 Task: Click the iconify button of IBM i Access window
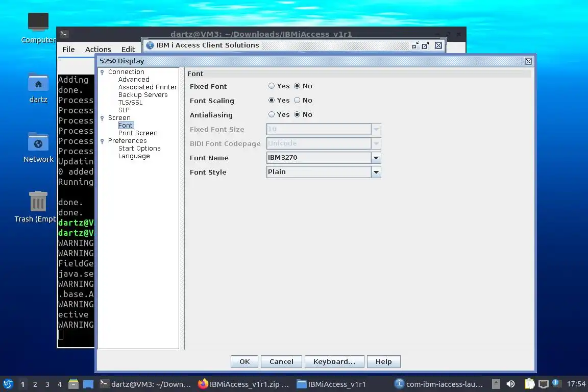pyautogui.click(x=415, y=45)
